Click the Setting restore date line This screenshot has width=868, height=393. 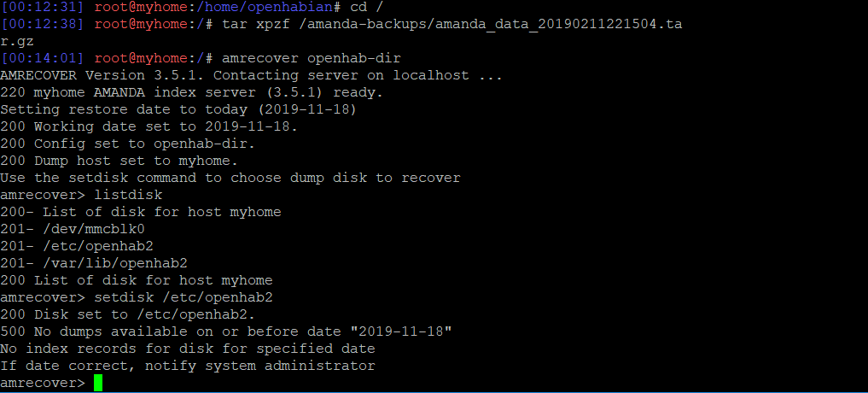click(x=179, y=109)
